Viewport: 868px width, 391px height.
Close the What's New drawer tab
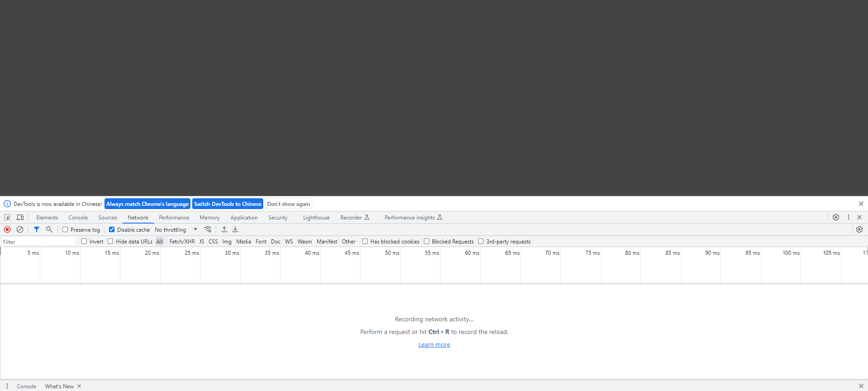click(x=79, y=386)
